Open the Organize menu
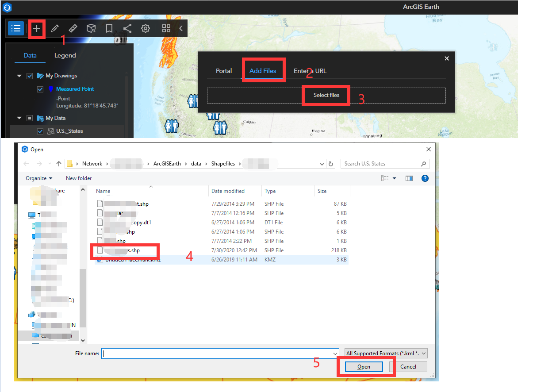Screen dimensions: 533x392 [x=39, y=178]
